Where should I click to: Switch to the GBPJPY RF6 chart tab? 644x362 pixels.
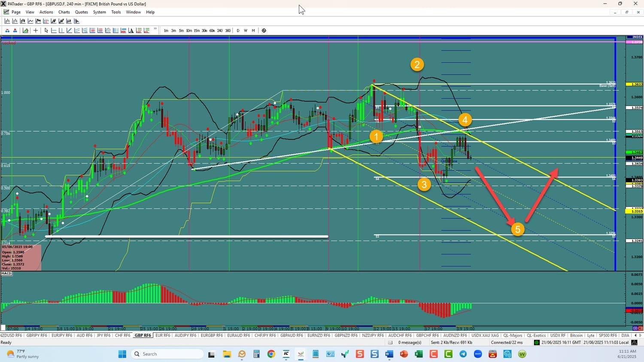tap(37, 335)
